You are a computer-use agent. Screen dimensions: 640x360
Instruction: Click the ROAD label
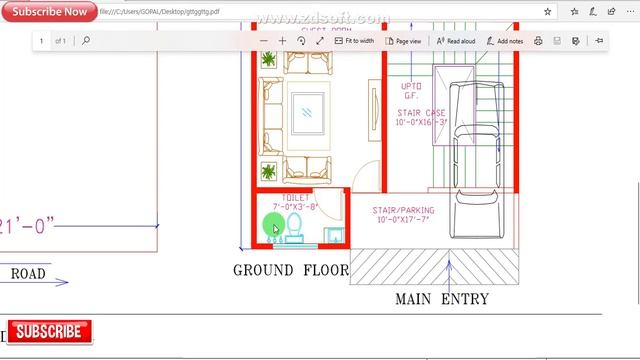click(x=28, y=274)
